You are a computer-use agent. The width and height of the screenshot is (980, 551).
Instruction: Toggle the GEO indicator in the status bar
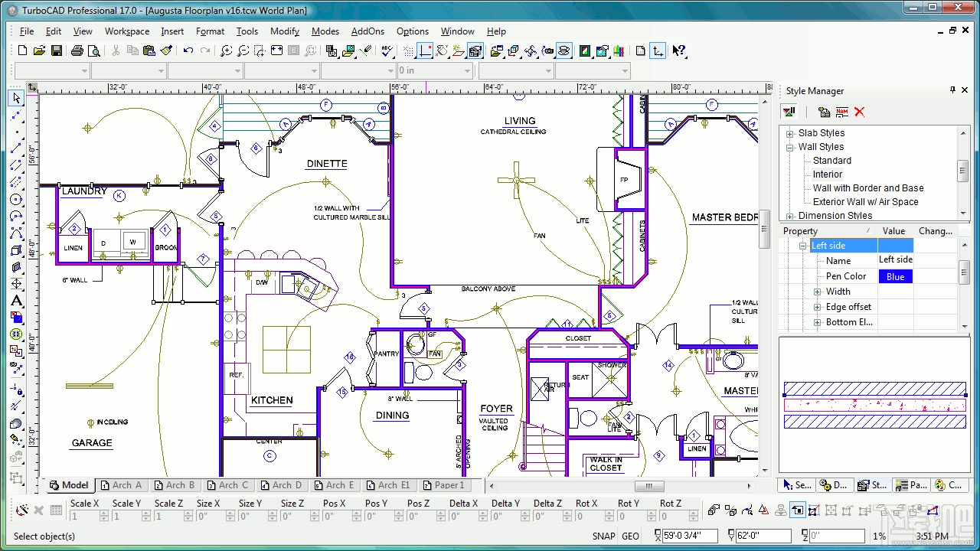[630, 536]
